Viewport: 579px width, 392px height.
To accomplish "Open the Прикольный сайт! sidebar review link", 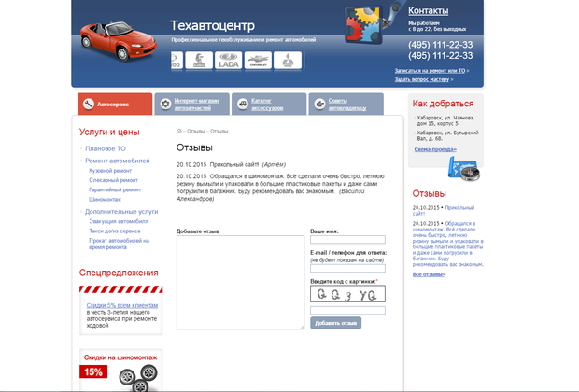I will point(443,210).
